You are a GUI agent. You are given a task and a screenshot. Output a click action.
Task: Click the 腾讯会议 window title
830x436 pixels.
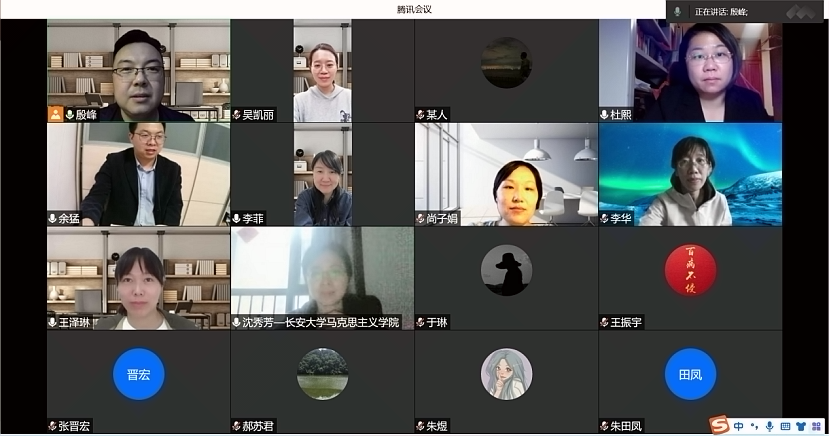pos(414,9)
